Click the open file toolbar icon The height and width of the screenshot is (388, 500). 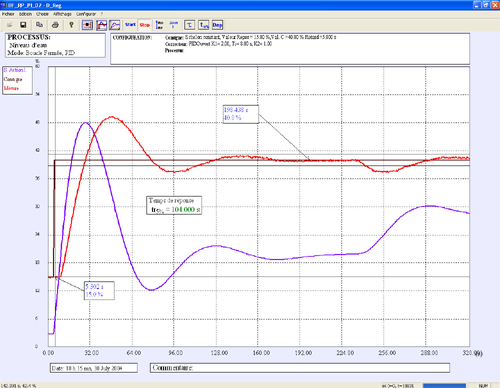pyautogui.click(x=9, y=25)
